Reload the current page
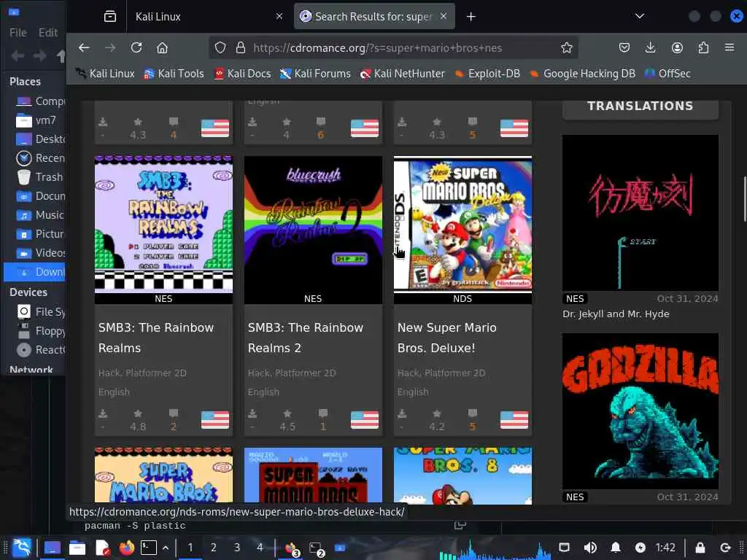This screenshot has height=560, width=747. [x=136, y=47]
